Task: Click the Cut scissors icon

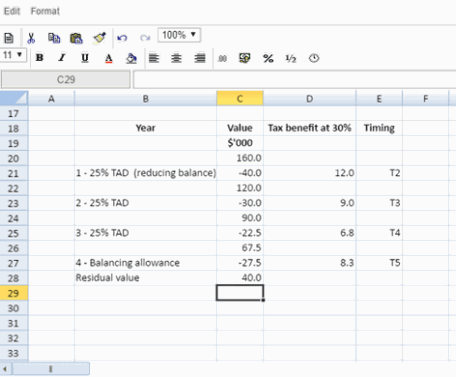Action: 31,38
